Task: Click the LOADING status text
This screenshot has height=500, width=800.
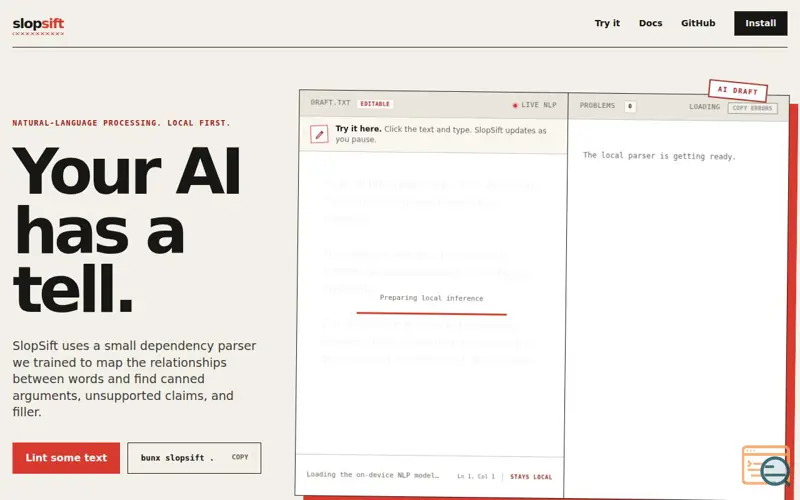Action: (704, 107)
